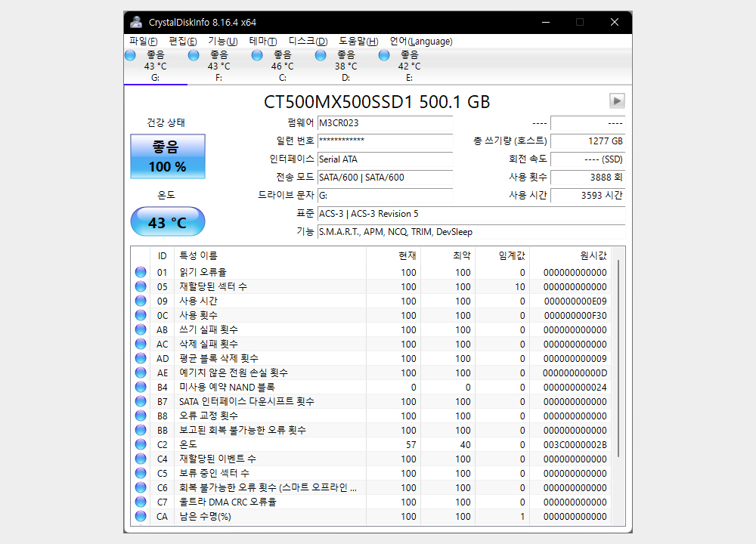Click raw value 003C0000002B in 온도 row
The image size is (756, 544).
[575, 445]
